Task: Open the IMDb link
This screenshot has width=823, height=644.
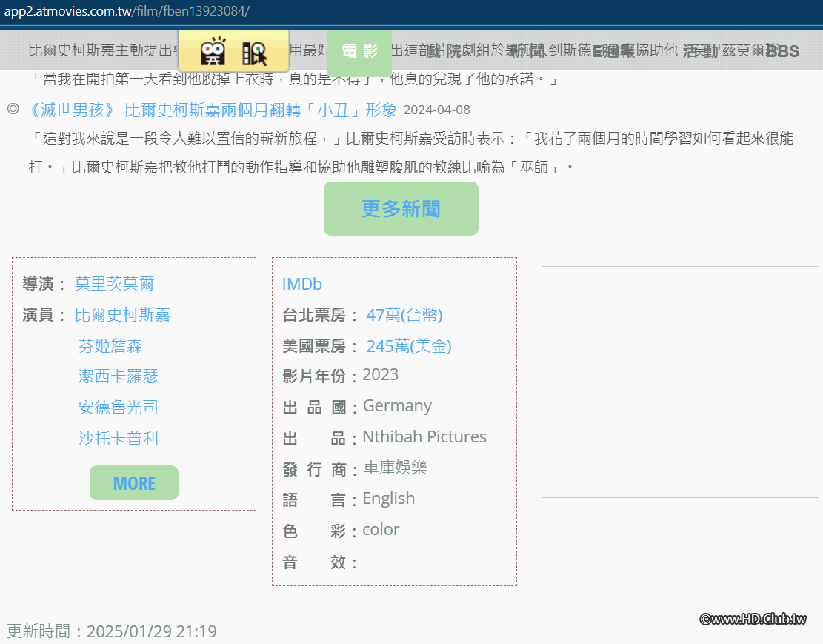Action: point(301,284)
